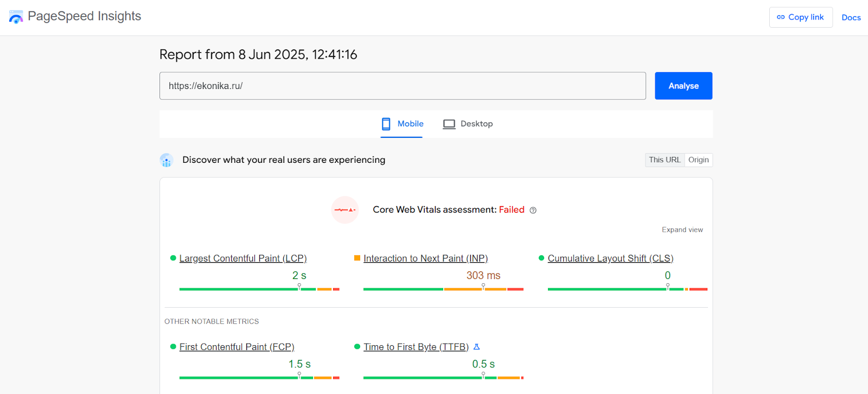Click the PageSpeed Insights logo icon
The height and width of the screenshot is (394, 868).
[16, 17]
